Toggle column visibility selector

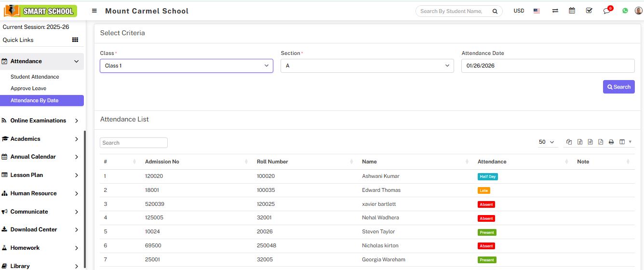625,142
